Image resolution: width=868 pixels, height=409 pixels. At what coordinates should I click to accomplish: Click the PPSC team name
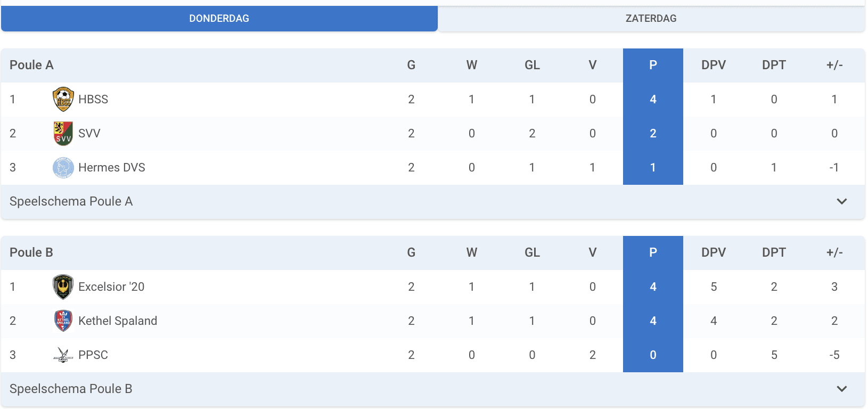pos(93,355)
